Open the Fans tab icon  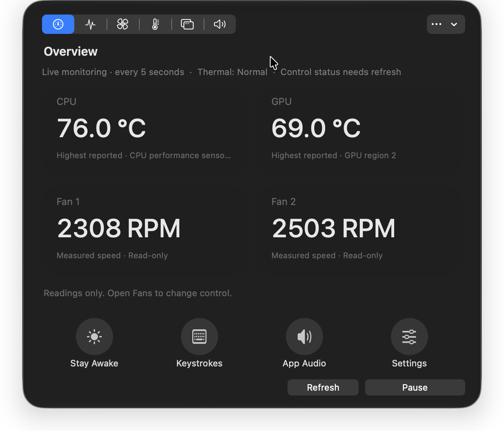[123, 24]
